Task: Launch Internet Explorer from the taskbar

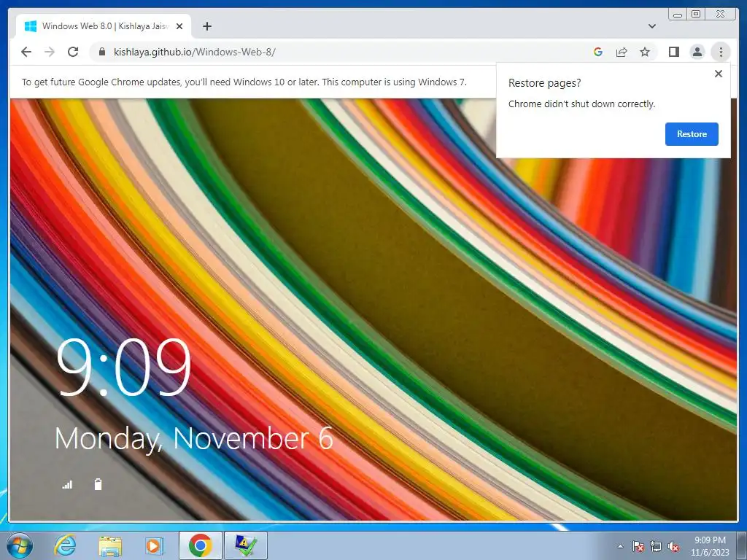Action: click(65, 545)
